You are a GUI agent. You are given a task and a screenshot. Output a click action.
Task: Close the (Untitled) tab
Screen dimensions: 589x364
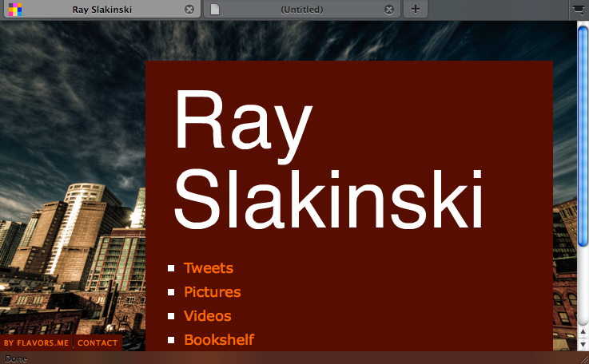click(x=389, y=10)
